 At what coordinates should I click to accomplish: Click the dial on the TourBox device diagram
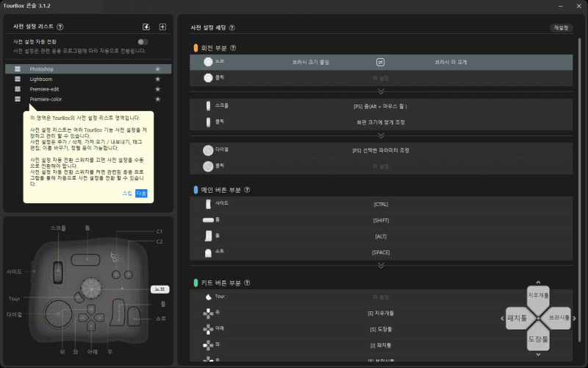(x=58, y=314)
